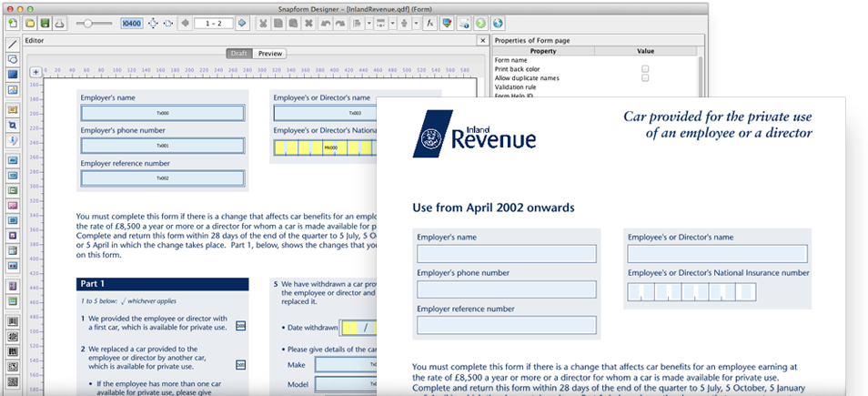Image resolution: width=868 pixels, height=396 pixels.
Task: Select the Tx000 Employer's name field
Action: click(x=162, y=113)
